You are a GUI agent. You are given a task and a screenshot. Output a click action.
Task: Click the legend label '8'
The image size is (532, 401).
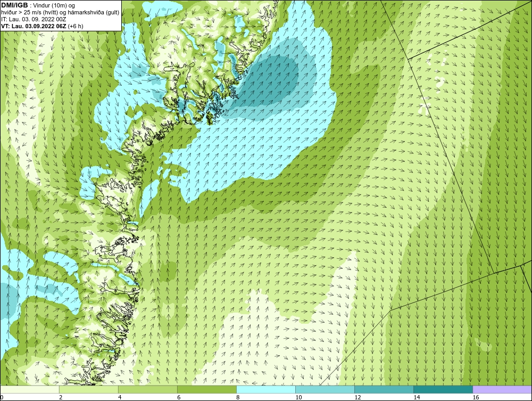238,398
